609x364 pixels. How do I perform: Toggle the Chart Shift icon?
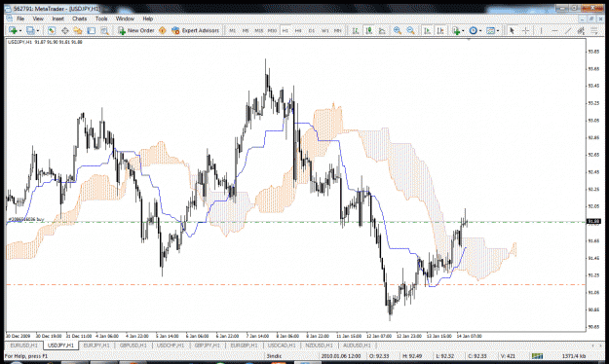(440, 30)
